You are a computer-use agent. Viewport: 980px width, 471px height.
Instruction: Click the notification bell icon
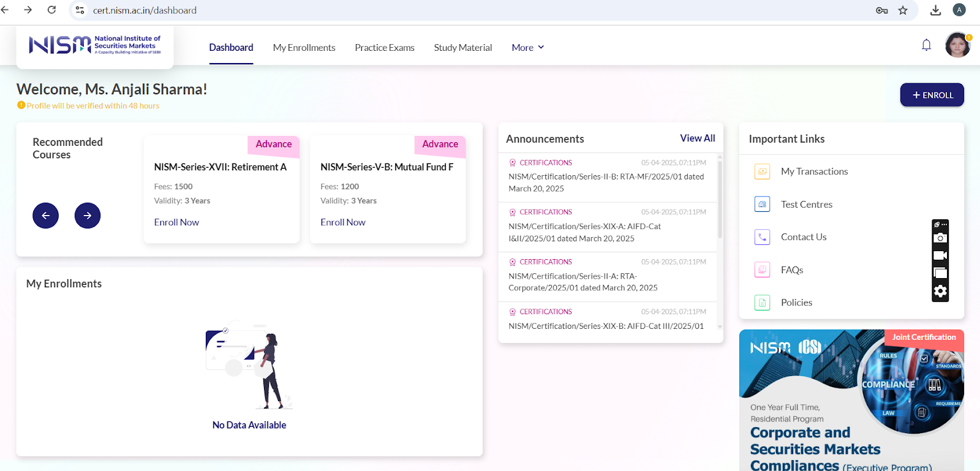926,45
